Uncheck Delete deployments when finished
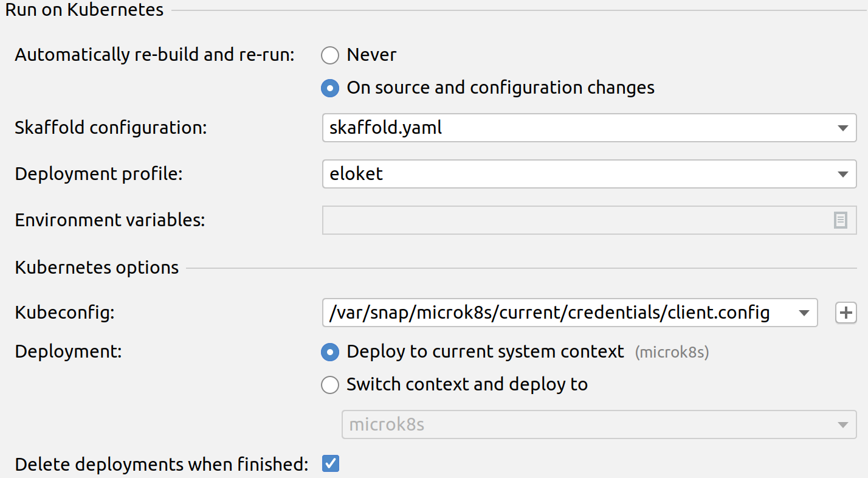 (x=330, y=463)
